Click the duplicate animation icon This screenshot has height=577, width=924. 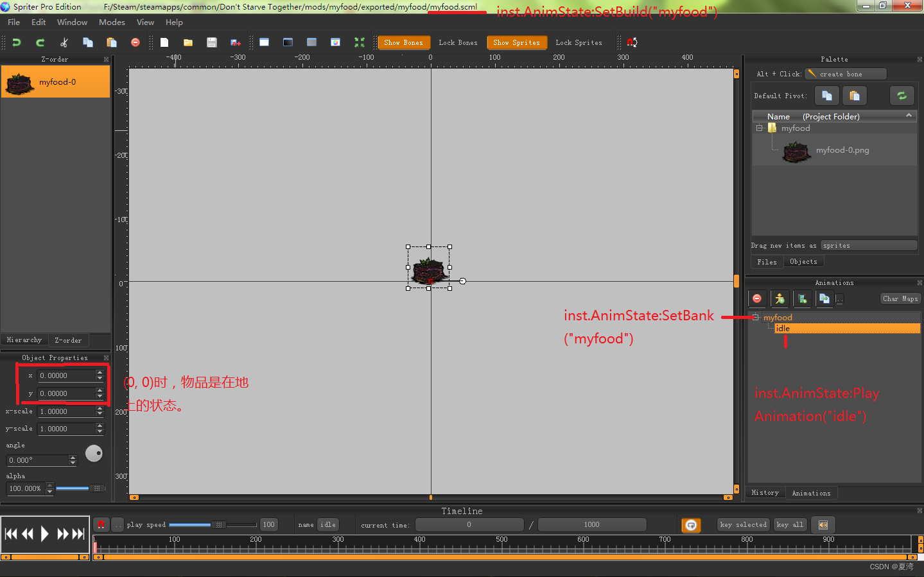(824, 298)
